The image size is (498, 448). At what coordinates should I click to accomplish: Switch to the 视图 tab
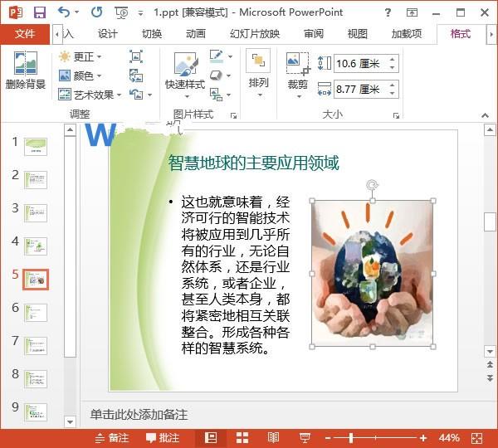[x=358, y=34]
